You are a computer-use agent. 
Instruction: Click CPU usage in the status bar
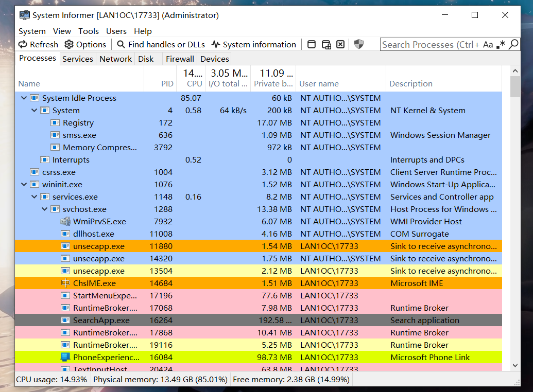coord(51,380)
